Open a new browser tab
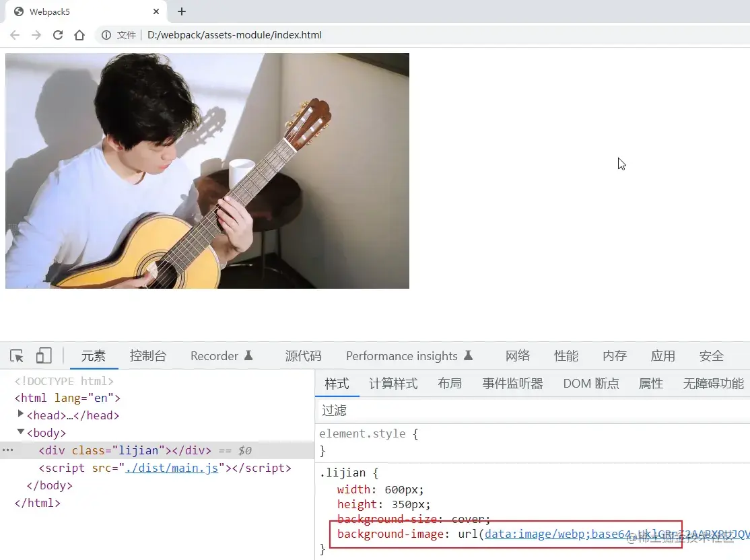This screenshot has width=750, height=560. [180, 11]
